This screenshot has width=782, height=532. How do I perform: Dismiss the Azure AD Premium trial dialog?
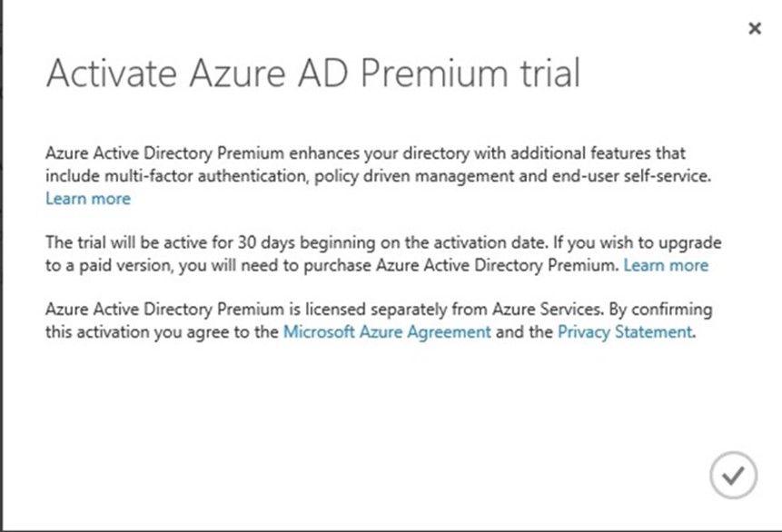(755, 28)
